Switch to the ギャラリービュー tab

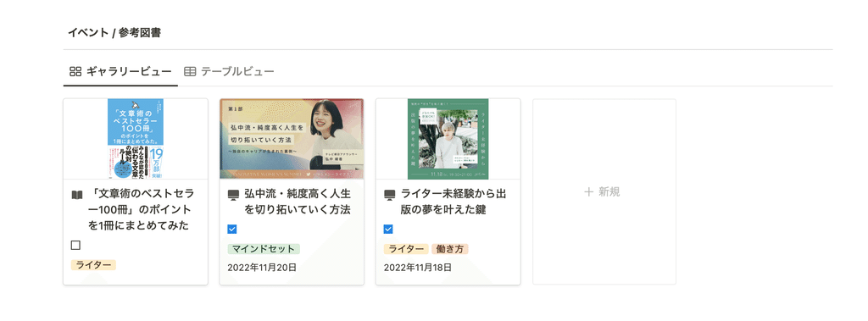120,71
